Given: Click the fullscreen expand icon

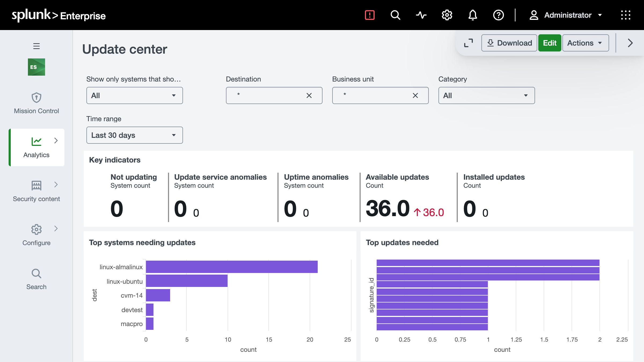Looking at the screenshot, I should coord(469,43).
